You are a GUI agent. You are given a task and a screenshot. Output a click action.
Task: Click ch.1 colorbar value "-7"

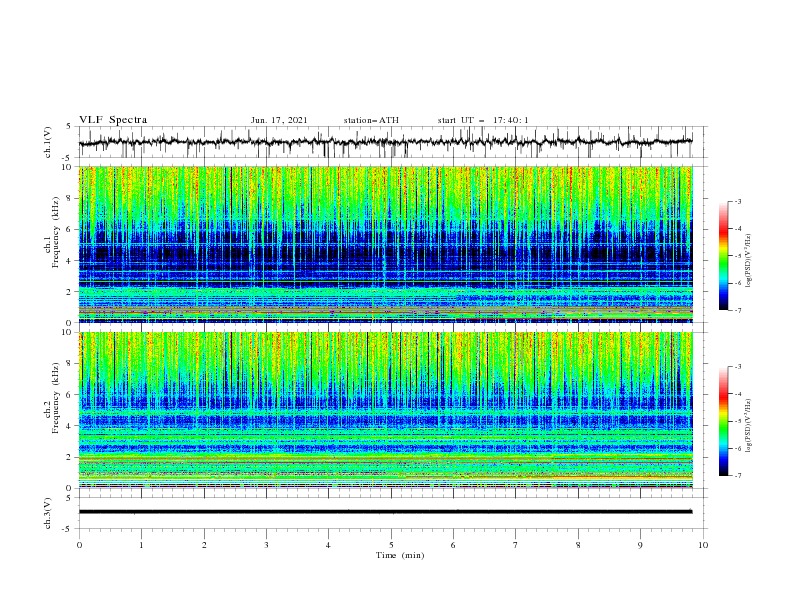coord(738,310)
